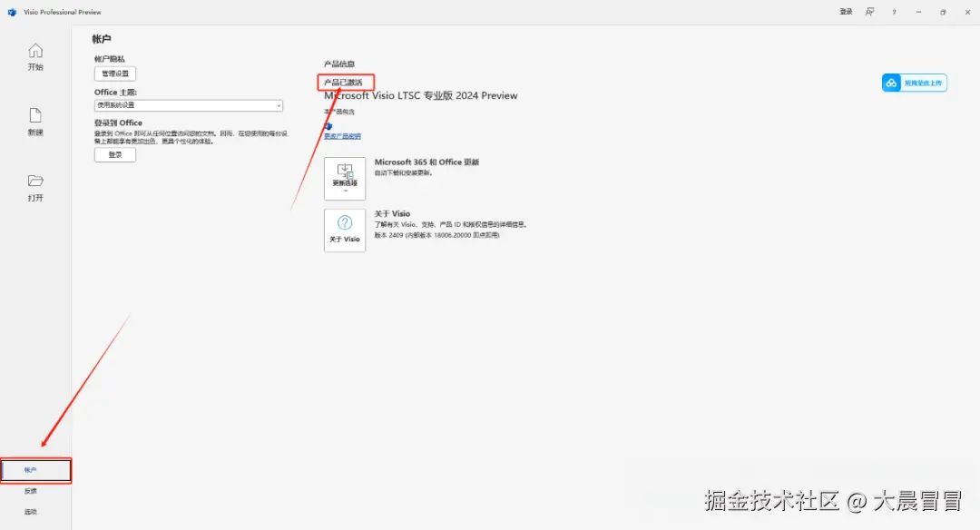Click the Visio logo in title bar

click(12, 12)
